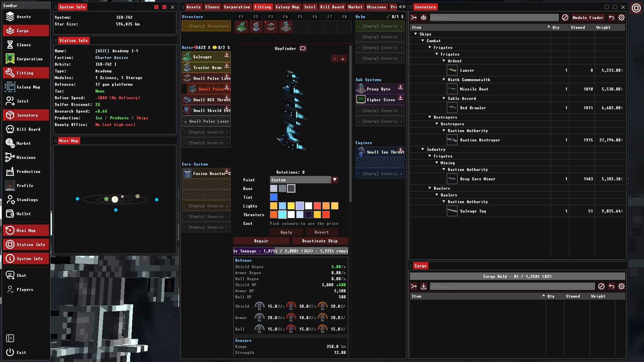Switch to the Kill Board tab
Screen dimensions: 644x362
pos(332,7)
